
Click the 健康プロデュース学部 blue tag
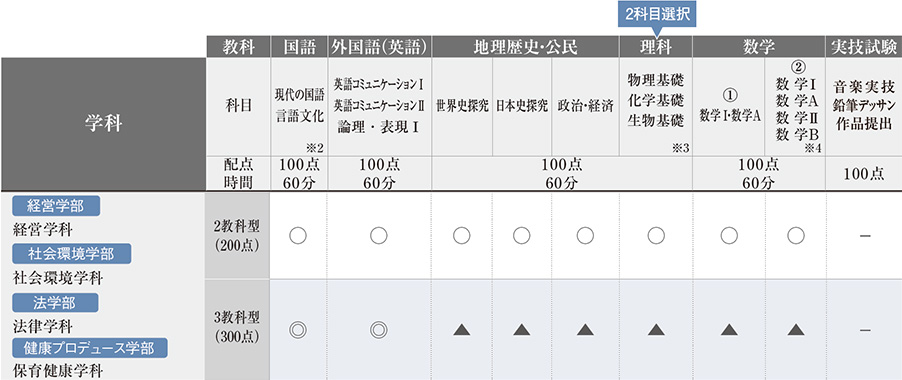pyautogui.click(x=90, y=348)
